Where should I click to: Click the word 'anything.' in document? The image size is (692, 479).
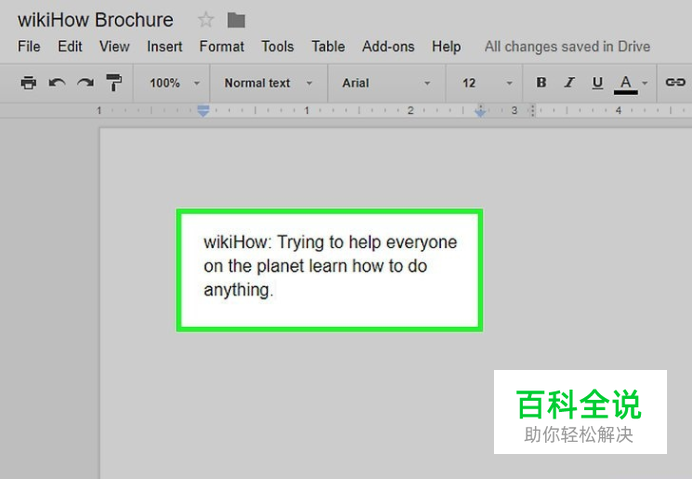(238, 290)
